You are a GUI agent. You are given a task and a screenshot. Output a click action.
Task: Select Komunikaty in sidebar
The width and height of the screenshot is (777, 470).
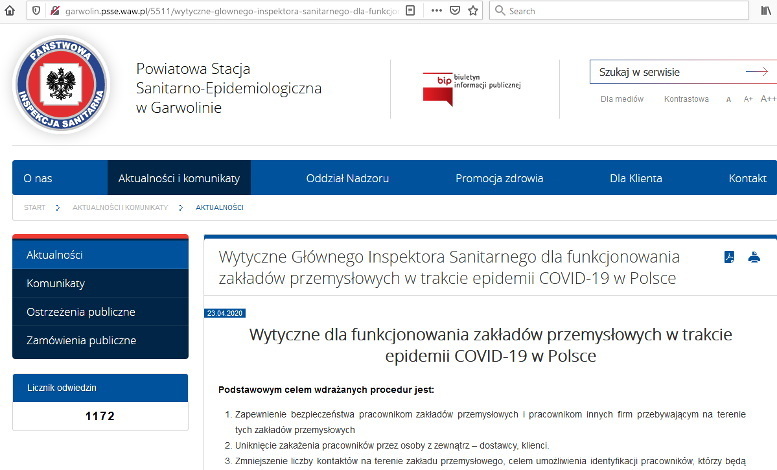pos(100,283)
